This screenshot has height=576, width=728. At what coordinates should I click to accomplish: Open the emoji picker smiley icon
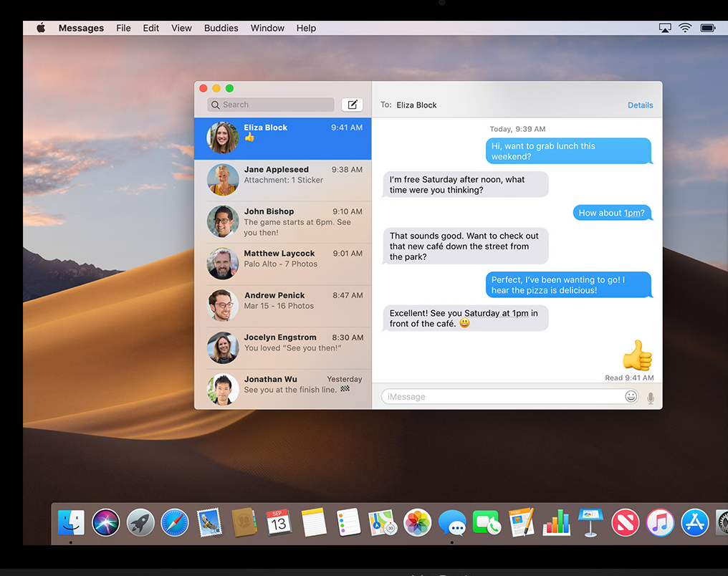[x=631, y=396]
